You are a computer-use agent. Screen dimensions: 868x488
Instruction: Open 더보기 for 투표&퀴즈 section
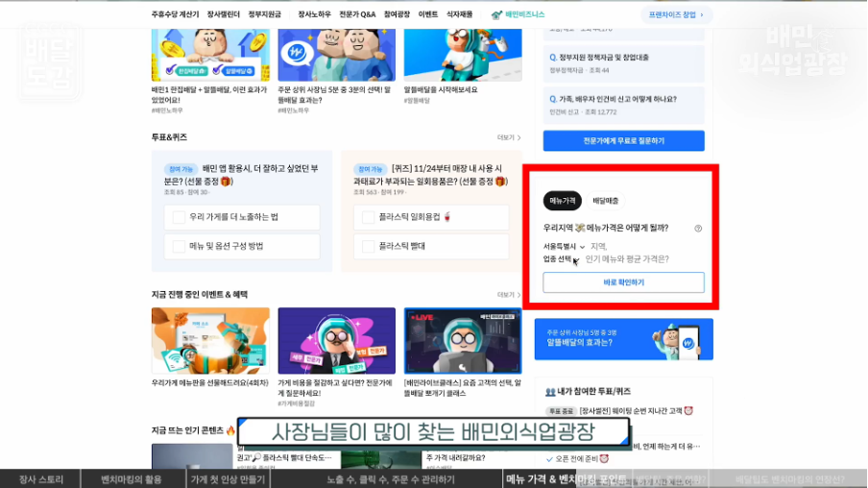[509, 137]
